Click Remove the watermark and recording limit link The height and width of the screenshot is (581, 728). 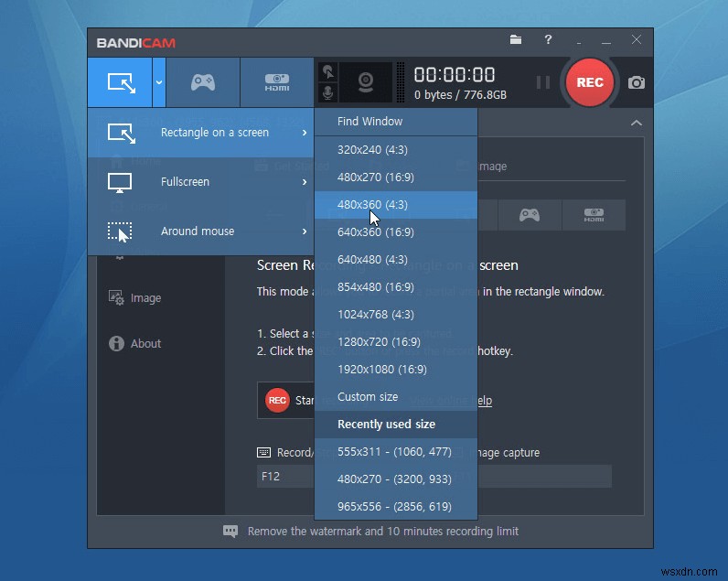tap(383, 532)
